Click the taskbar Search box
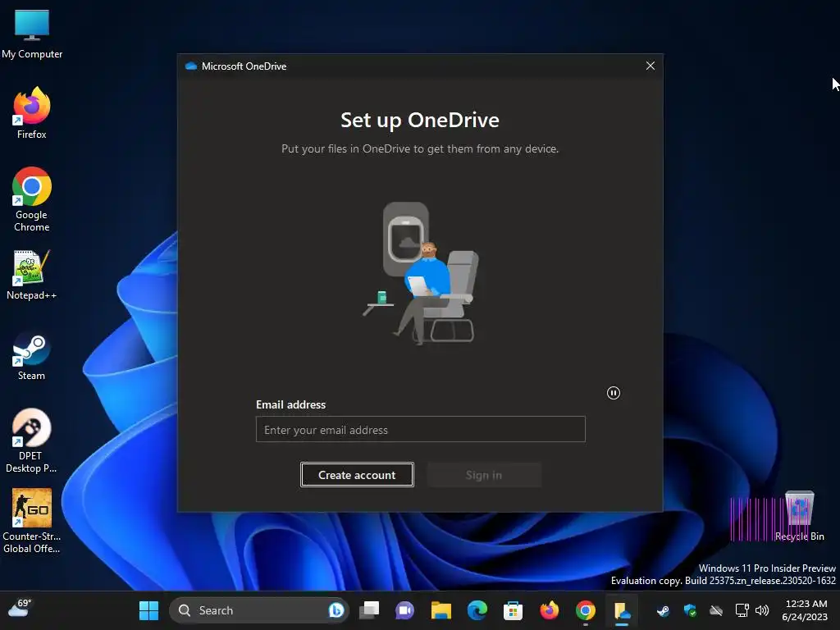The image size is (840, 630). [259, 610]
